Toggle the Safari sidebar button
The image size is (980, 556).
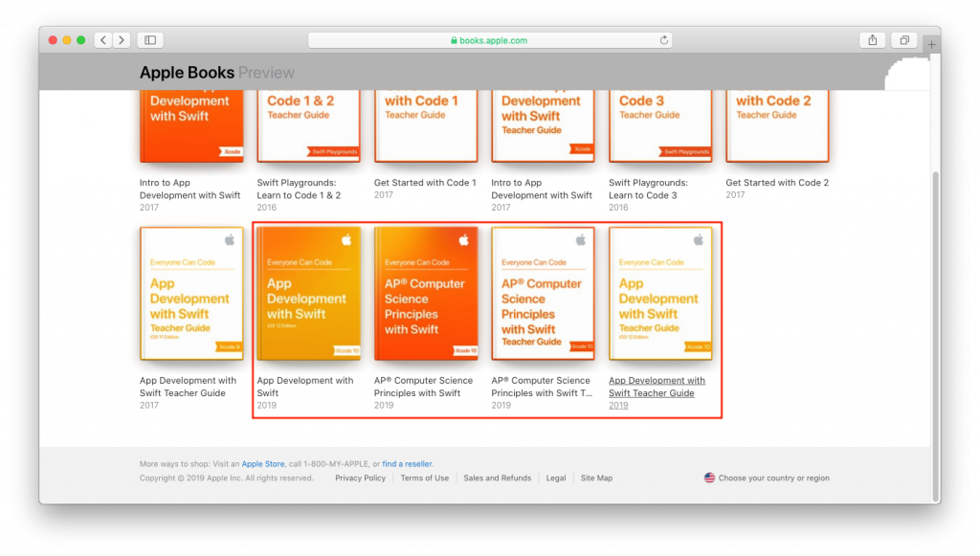point(150,40)
